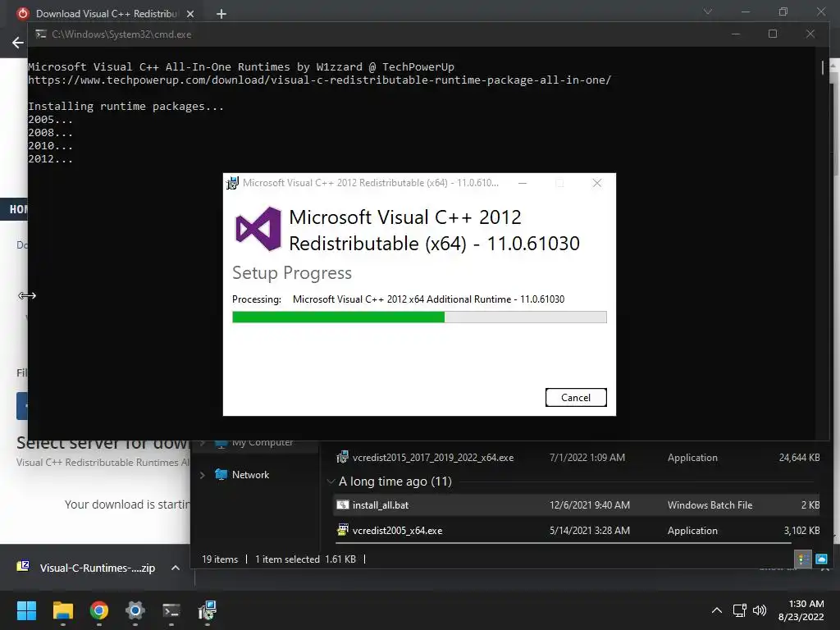Close the Visual C++ 2012 installer window
The image size is (840, 630).
click(x=597, y=183)
